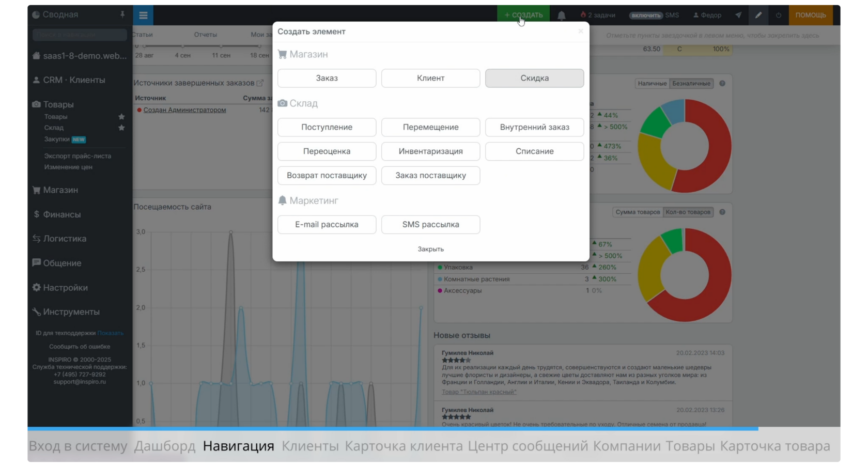868x467 pixels.
Task: Click the power logout icon
Action: pyautogui.click(x=779, y=15)
